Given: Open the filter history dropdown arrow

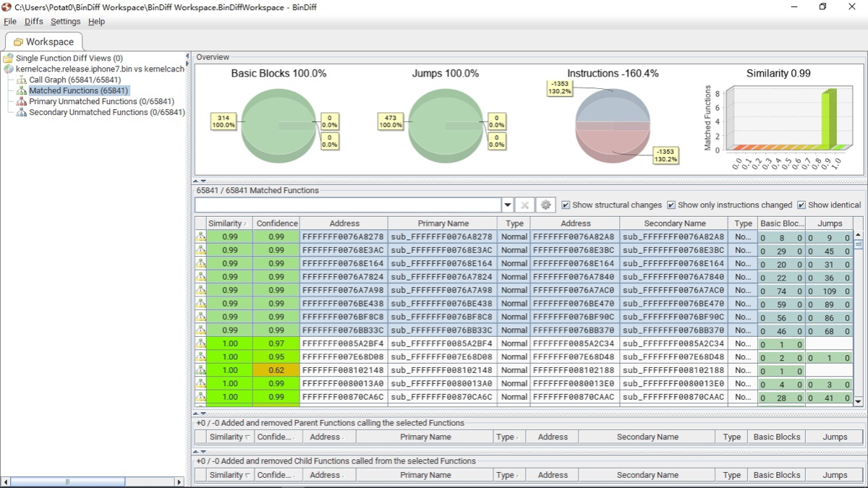Looking at the screenshot, I should click(508, 205).
